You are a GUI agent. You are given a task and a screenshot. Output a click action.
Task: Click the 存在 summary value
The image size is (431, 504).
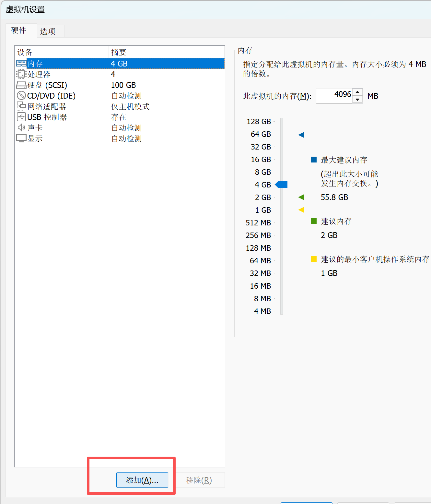point(119,117)
